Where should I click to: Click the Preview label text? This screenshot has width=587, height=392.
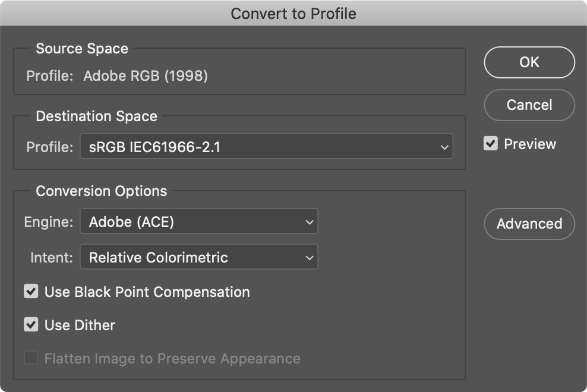(529, 144)
